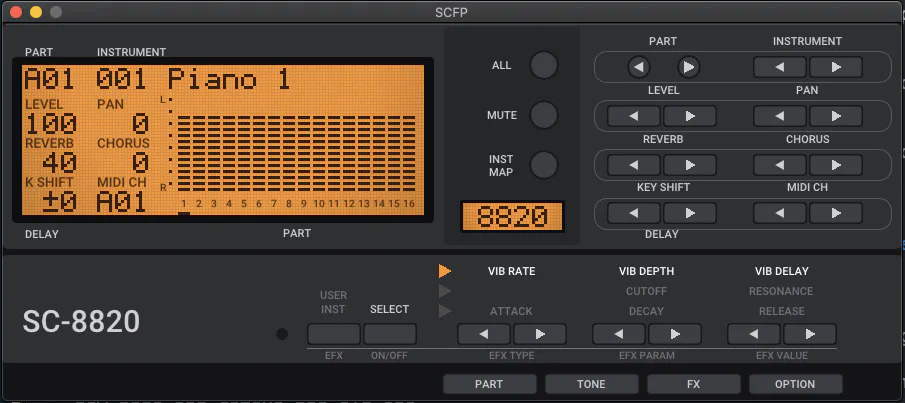Click the second gray row indicator arrow
Viewport: 905px width, 403px height.
pyautogui.click(x=444, y=291)
